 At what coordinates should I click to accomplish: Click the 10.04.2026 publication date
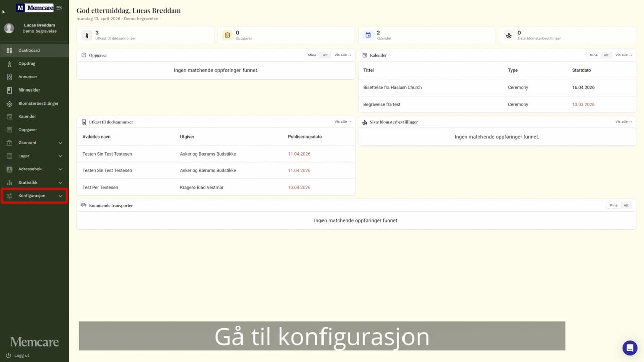(x=299, y=187)
